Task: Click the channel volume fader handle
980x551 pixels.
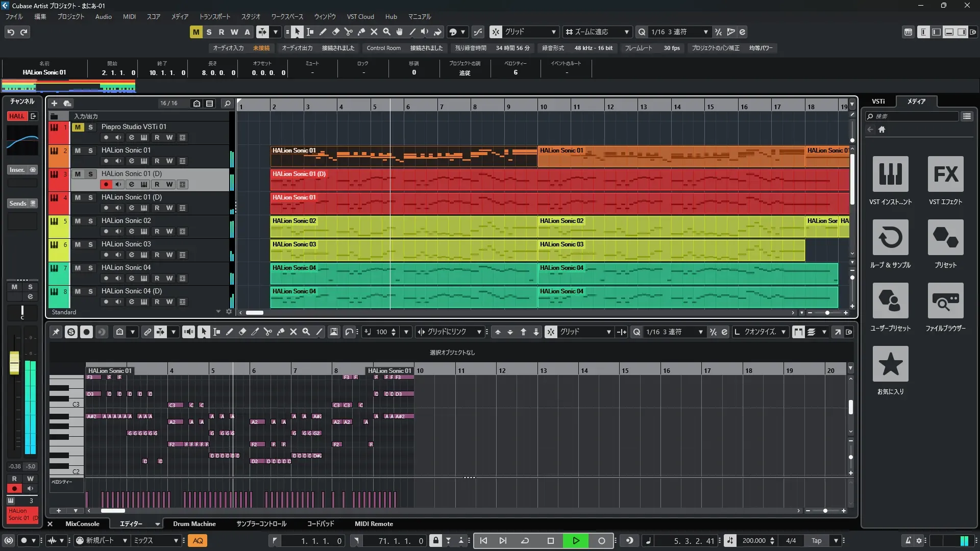Action: [x=14, y=362]
